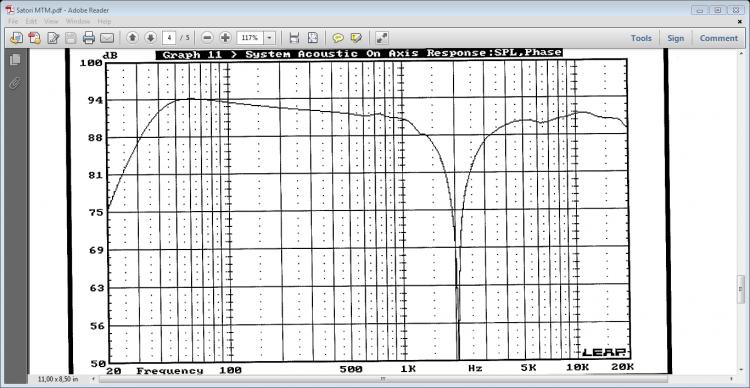Open the Comment pane
750x388 pixels.
coord(718,38)
